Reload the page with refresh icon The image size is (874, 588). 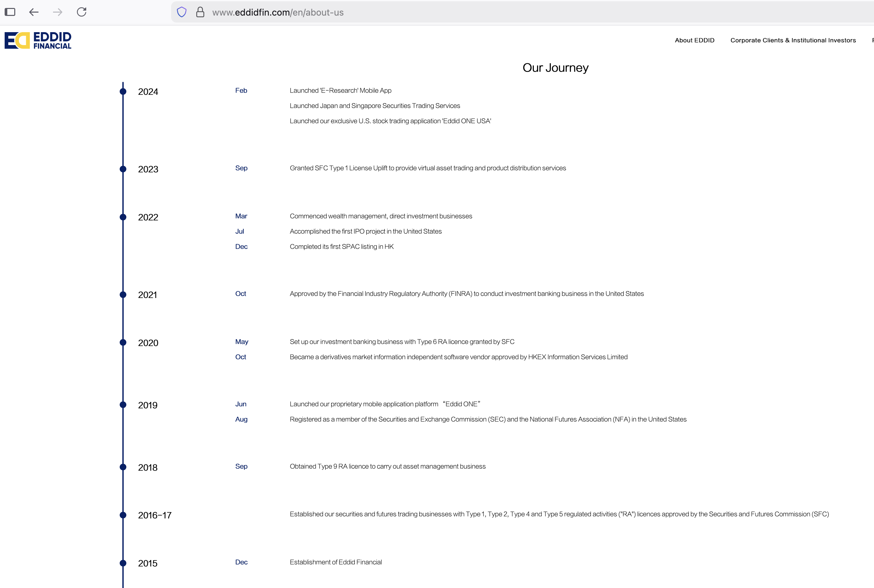pos(82,12)
